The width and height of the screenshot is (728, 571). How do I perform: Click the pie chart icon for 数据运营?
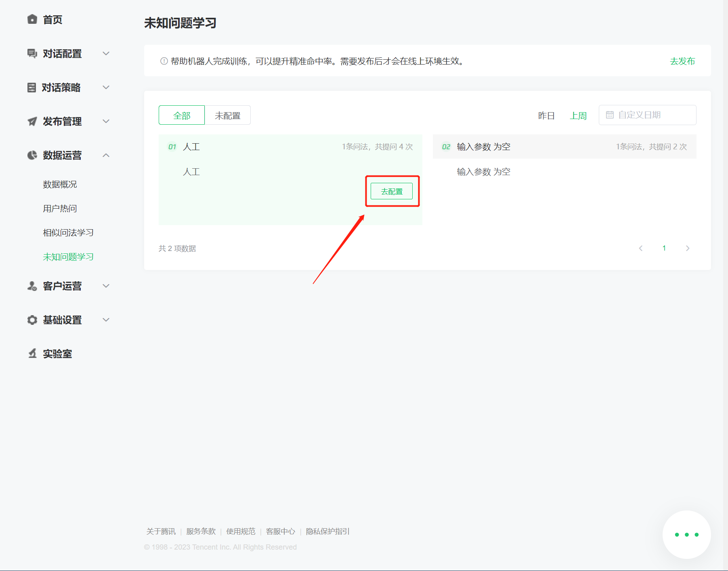(32, 155)
